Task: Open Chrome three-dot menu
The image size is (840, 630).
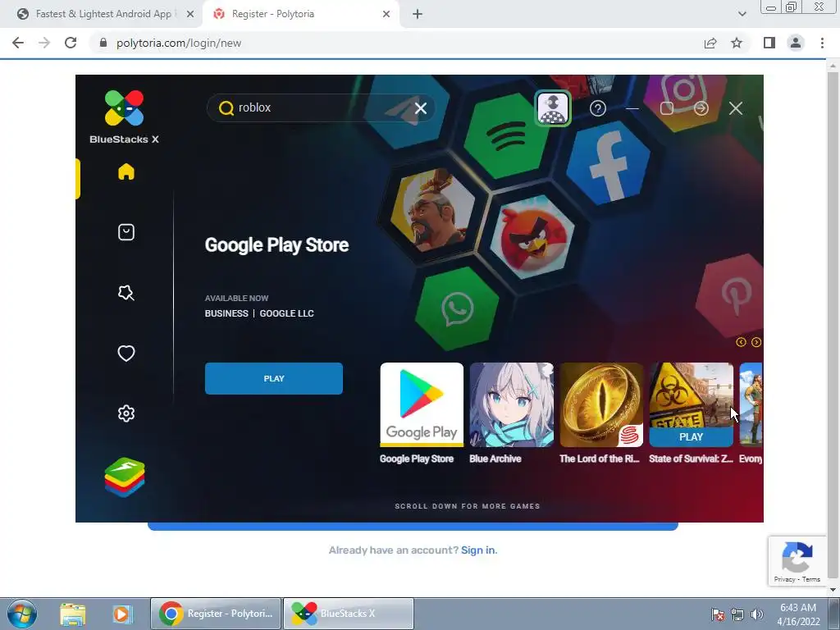Action: (x=822, y=43)
